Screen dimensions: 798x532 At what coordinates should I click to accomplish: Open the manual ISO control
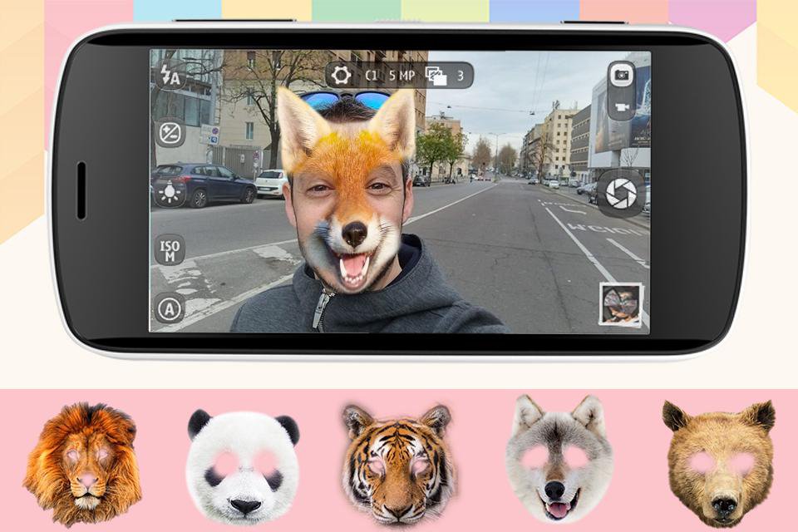pyautogui.click(x=169, y=248)
